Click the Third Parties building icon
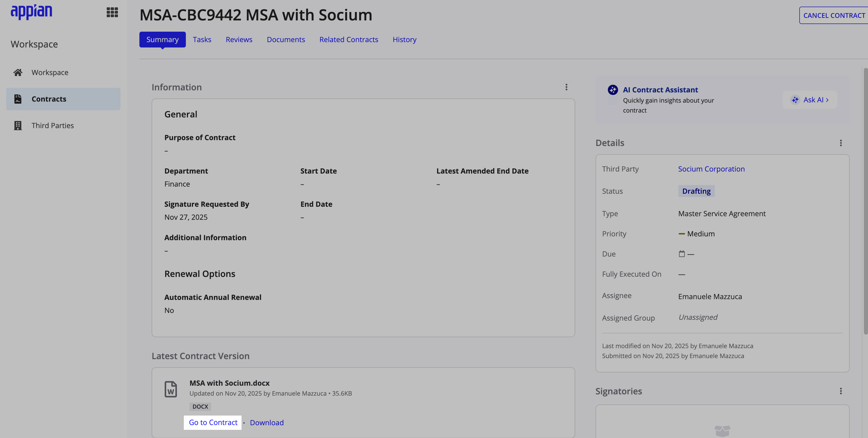The height and width of the screenshot is (438, 868). 18,125
